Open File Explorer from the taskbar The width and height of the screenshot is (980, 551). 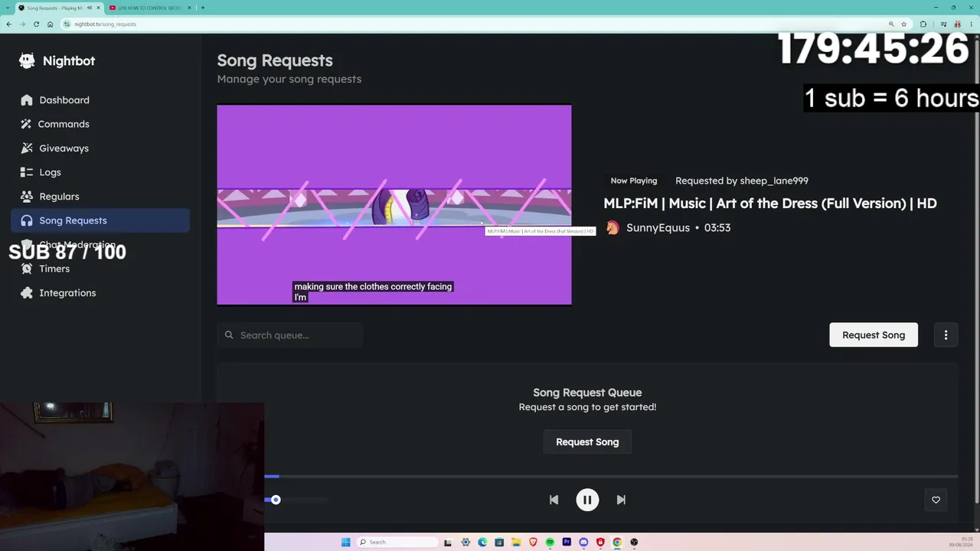click(x=516, y=542)
